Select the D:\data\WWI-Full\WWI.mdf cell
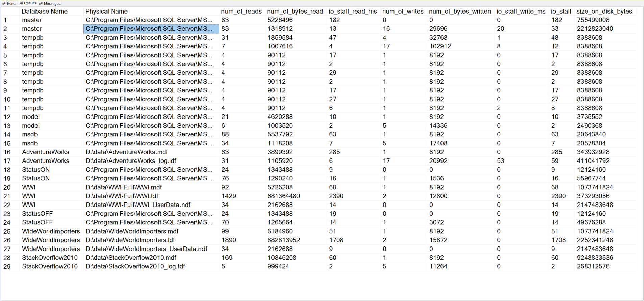644x301 pixels. [x=151, y=187]
